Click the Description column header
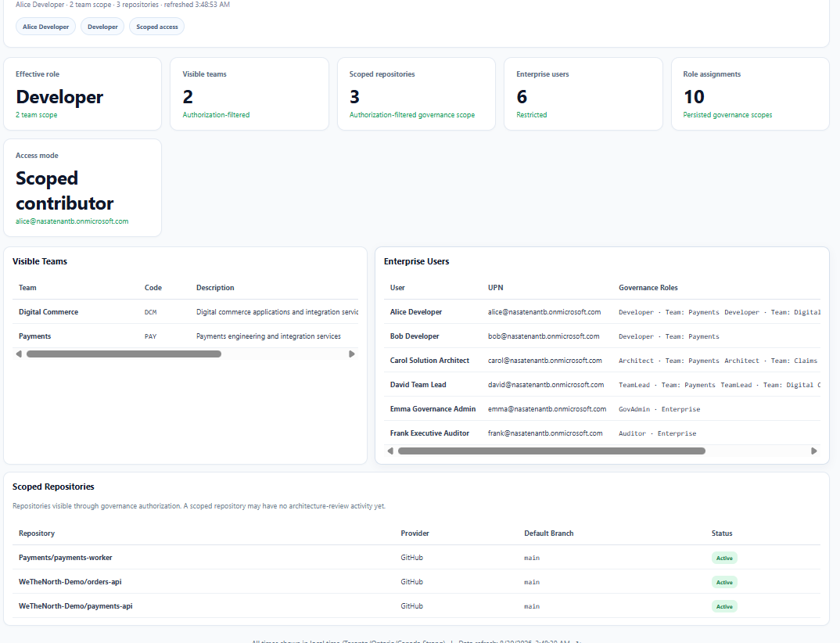Viewport: 840px width, 643px height. pos(215,288)
